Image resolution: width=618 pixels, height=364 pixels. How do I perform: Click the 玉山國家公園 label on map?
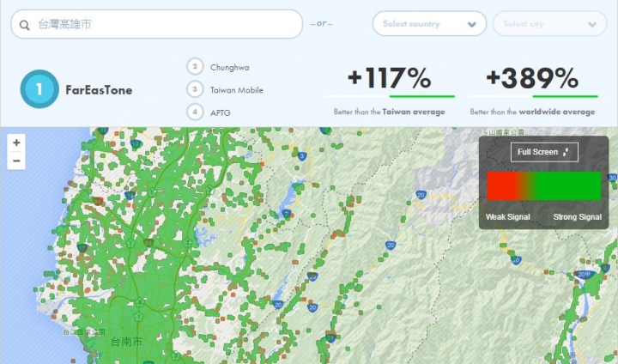click(504, 131)
